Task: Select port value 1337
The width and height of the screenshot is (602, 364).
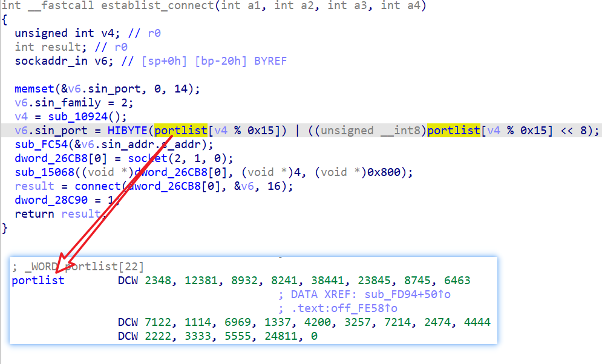Action: (278, 322)
